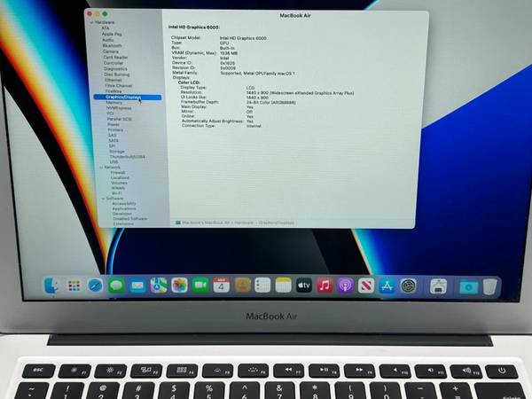Select Storage under Hardware
This screenshot has height=399, width=532.
(x=116, y=151)
